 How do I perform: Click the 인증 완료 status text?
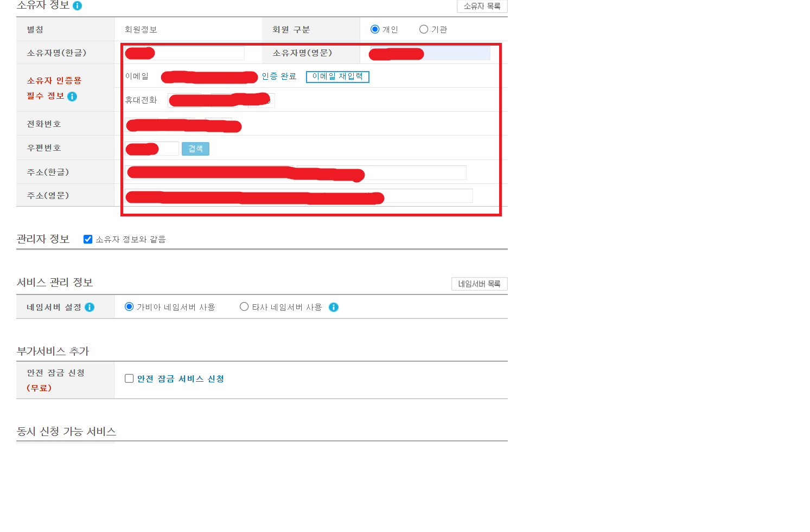279,76
